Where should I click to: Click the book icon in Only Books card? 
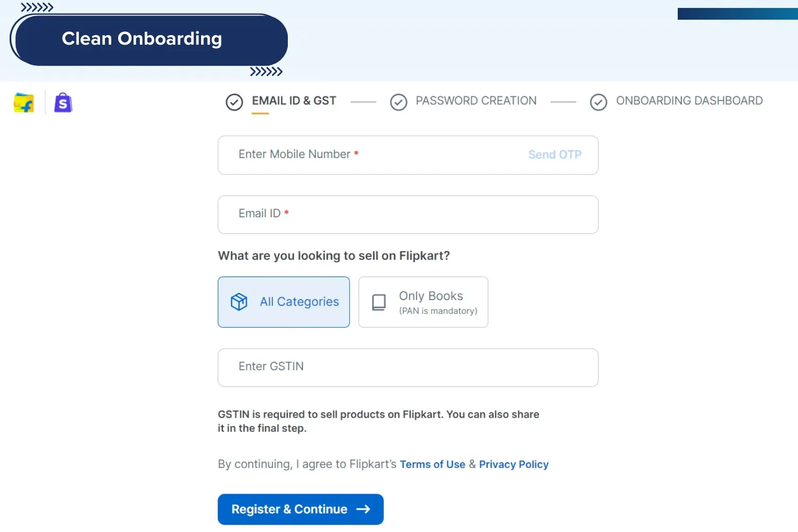pos(378,302)
